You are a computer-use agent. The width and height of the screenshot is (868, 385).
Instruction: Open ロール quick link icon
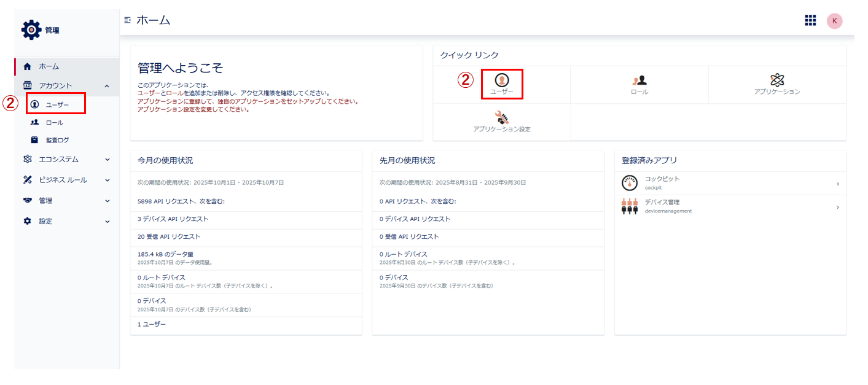coord(639,80)
